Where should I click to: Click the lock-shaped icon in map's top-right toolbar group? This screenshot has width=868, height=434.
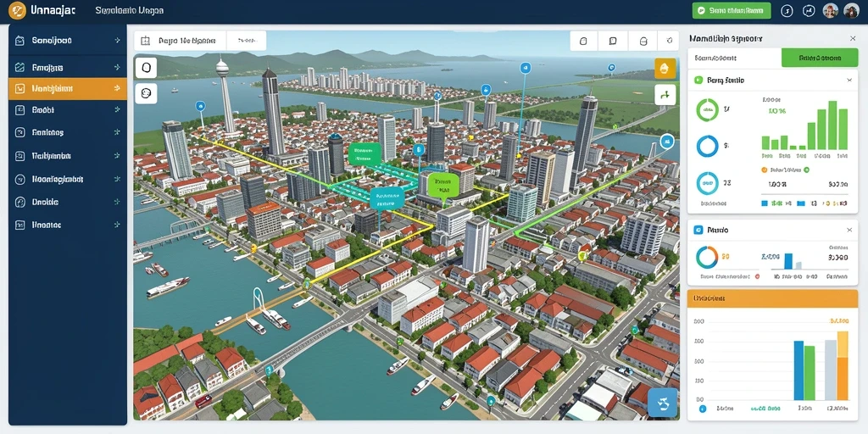point(643,41)
